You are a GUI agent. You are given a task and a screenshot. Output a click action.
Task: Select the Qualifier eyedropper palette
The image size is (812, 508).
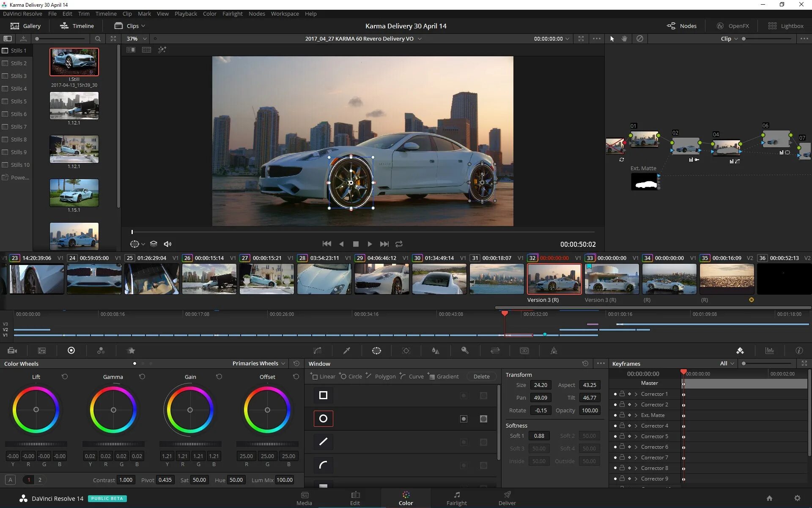[x=347, y=351]
